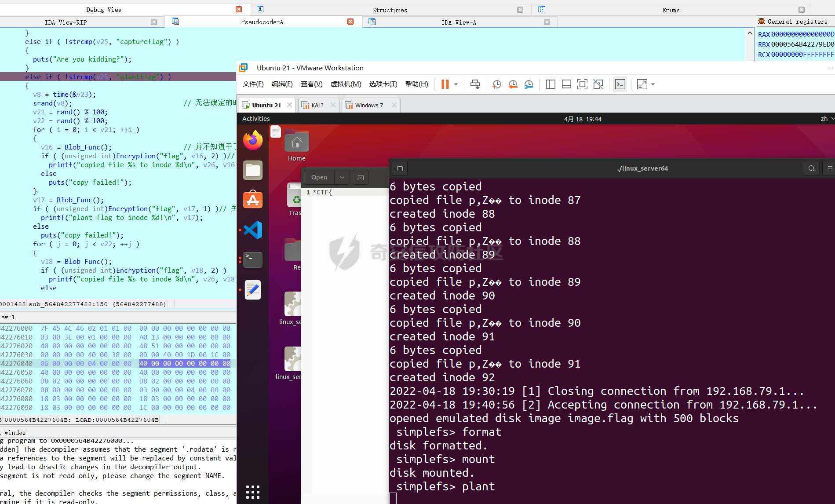Open Activities overview in Ubuntu
Screen dimensions: 835x504
tap(256, 119)
